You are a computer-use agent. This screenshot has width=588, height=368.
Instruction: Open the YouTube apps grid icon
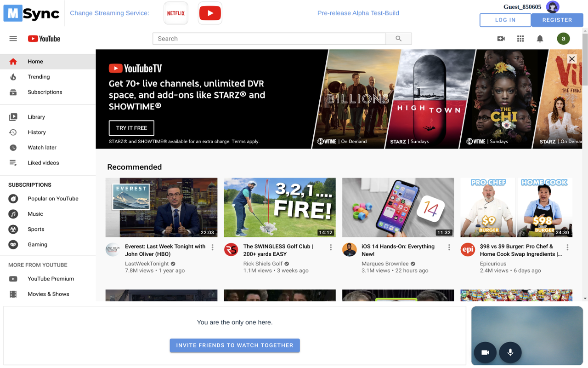[x=520, y=39]
